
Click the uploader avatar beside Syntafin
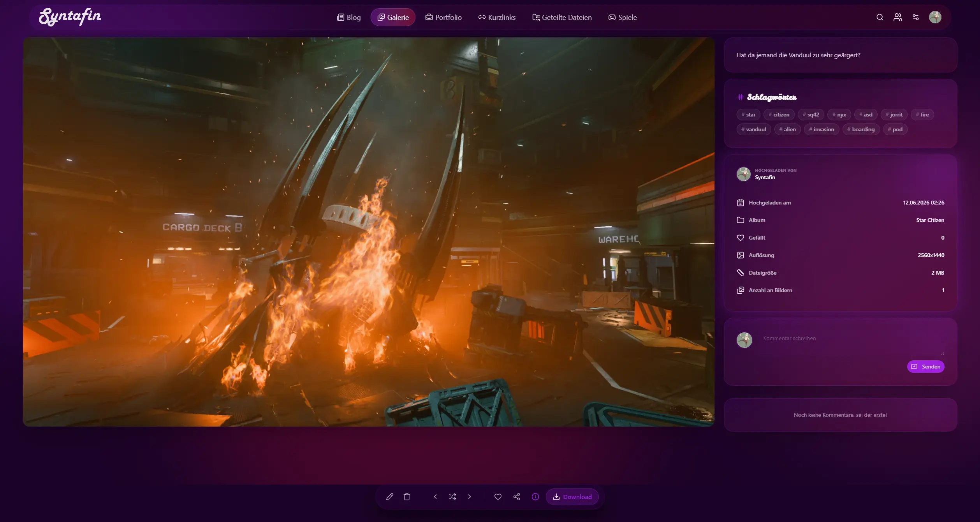pos(743,174)
